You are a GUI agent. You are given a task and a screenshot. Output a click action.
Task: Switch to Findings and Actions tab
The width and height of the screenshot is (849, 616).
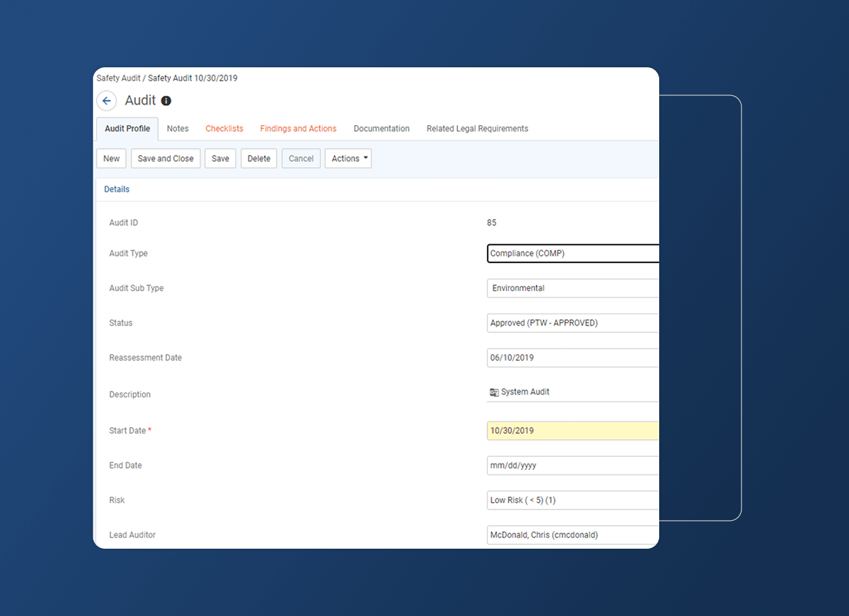tap(298, 129)
